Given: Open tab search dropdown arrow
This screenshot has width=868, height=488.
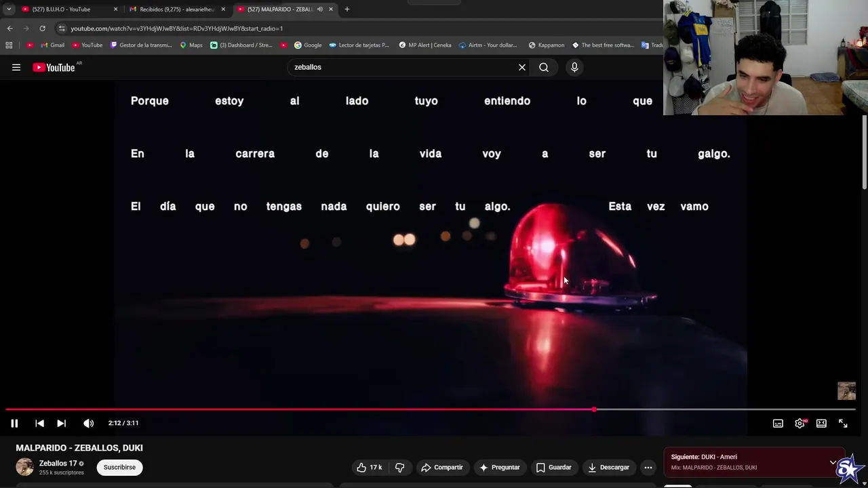Looking at the screenshot, I should point(8,9).
